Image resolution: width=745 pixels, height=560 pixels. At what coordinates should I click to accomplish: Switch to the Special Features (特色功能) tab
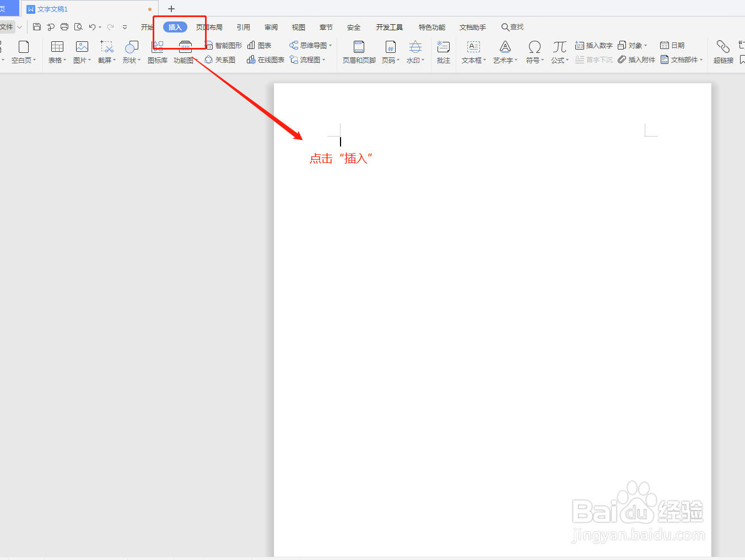click(x=432, y=27)
